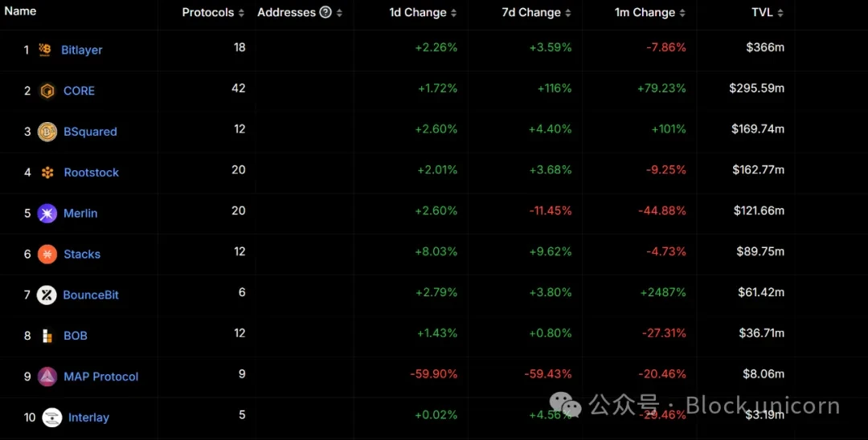
Task: Sort by TVL column arrows
Action: 780,13
